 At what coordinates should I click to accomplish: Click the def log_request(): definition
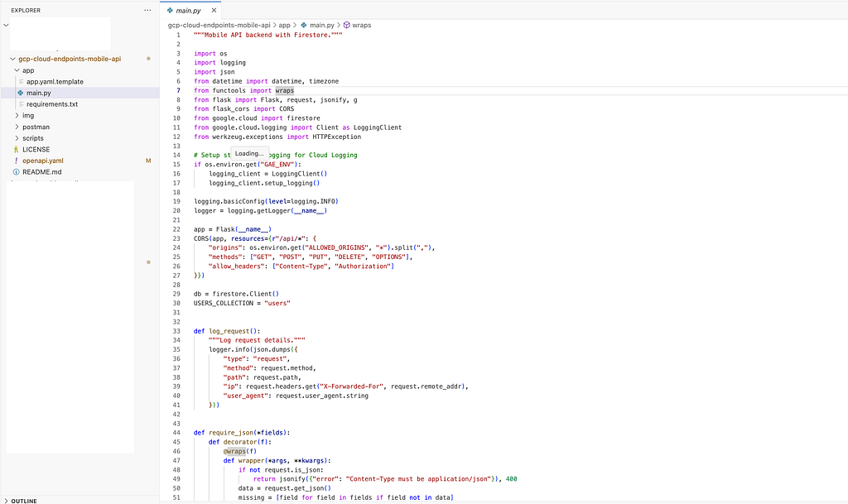[x=227, y=331]
